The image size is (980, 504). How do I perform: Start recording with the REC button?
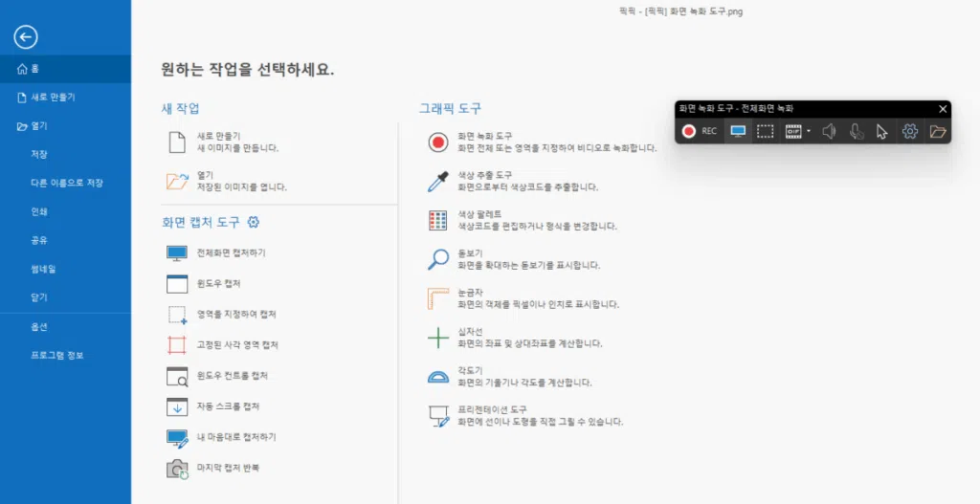coord(699,131)
